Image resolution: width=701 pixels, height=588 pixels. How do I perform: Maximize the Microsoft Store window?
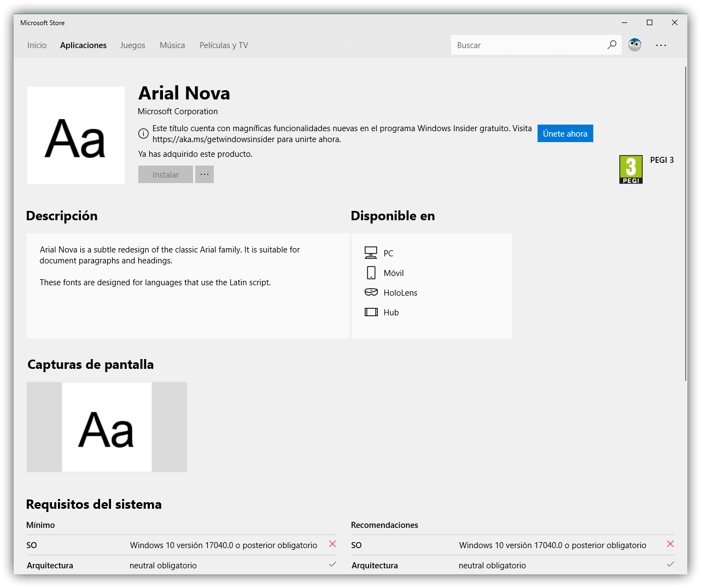650,22
